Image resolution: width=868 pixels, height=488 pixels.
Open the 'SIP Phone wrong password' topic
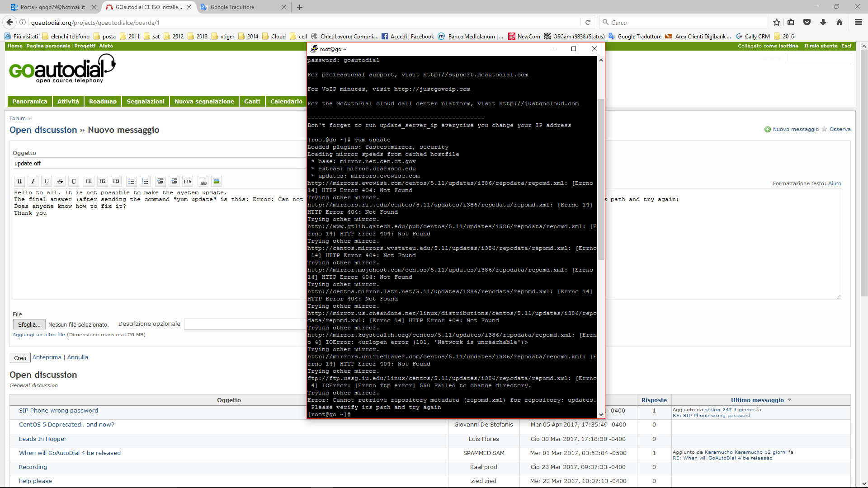click(x=58, y=410)
